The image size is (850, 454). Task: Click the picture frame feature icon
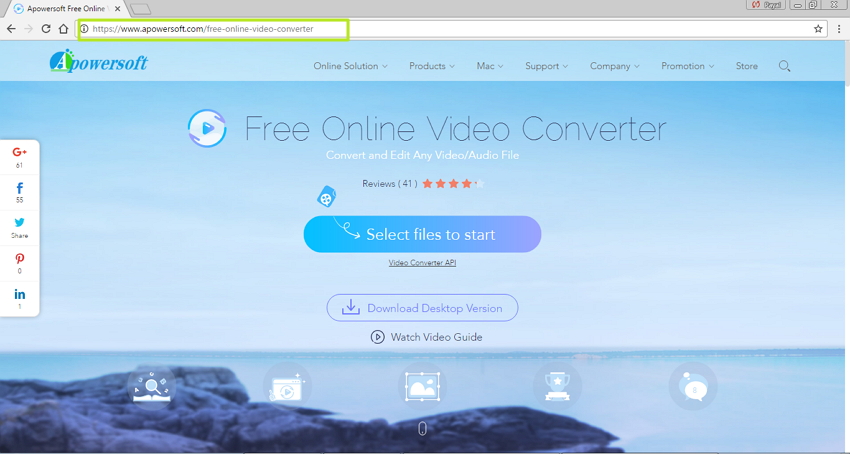[422, 387]
